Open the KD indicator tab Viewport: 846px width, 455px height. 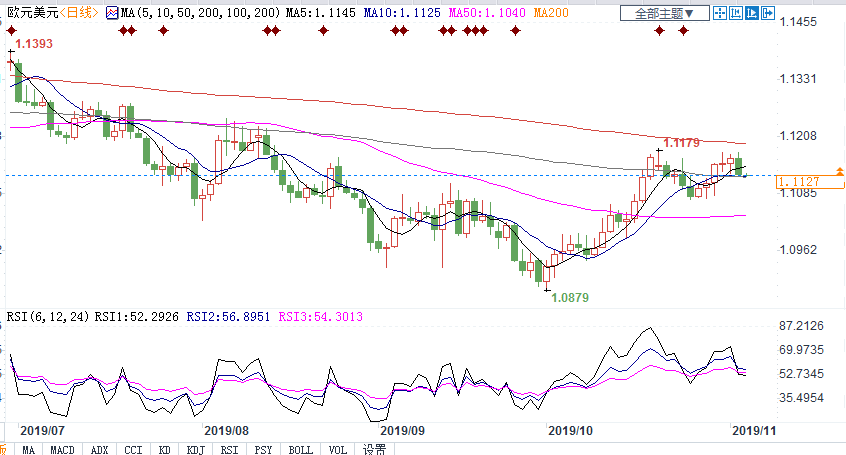click(x=165, y=450)
